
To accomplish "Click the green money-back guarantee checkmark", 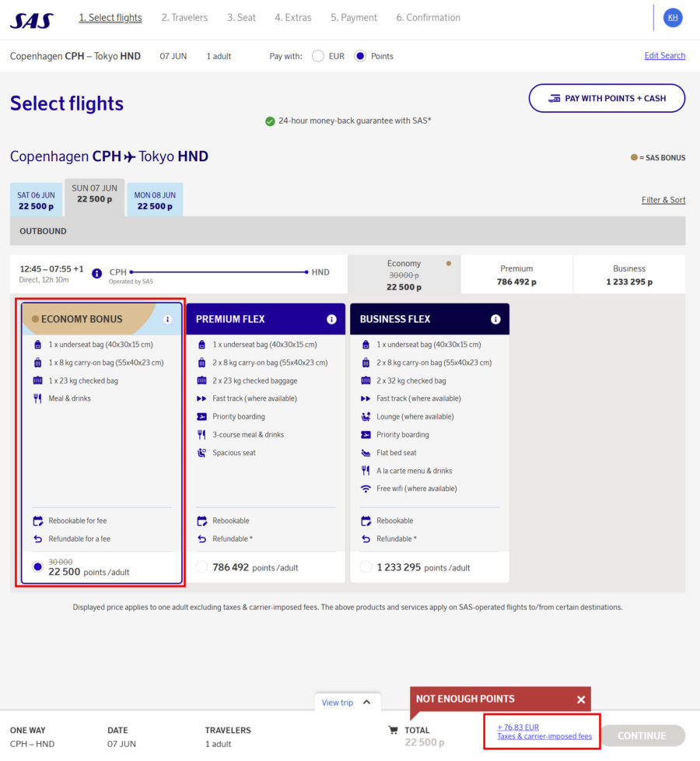I will [270, 121].
